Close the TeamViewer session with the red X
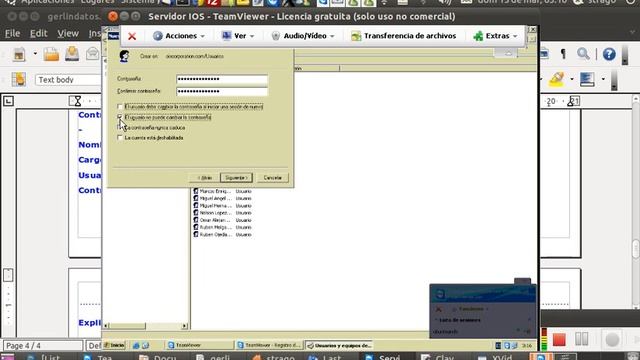This screenshot has height=360, width=640. [x=132, y=36]
